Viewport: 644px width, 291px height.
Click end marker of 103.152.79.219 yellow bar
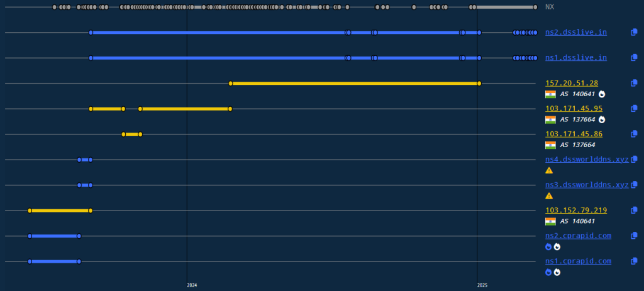91,211
